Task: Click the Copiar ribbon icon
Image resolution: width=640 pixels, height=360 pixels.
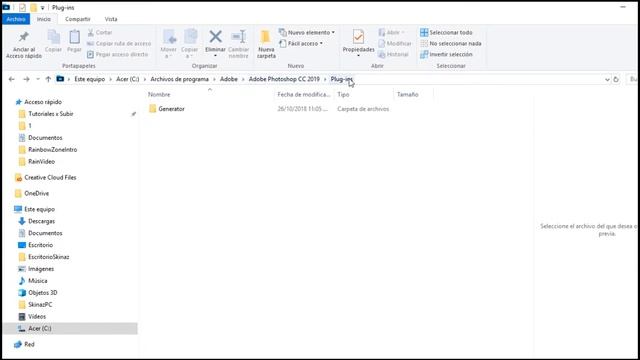Action: pos(53,38)
